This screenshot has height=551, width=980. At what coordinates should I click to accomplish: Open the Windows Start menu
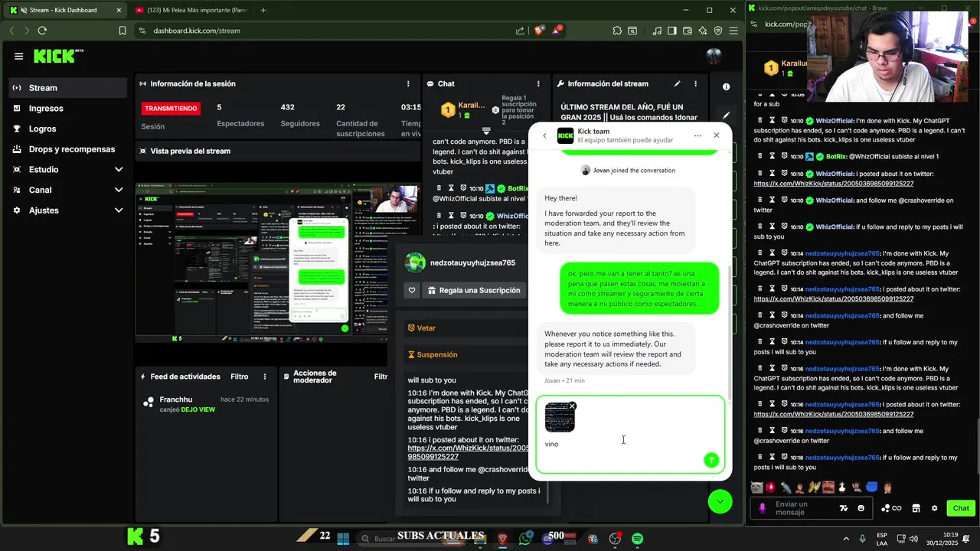tap(343, 539)
